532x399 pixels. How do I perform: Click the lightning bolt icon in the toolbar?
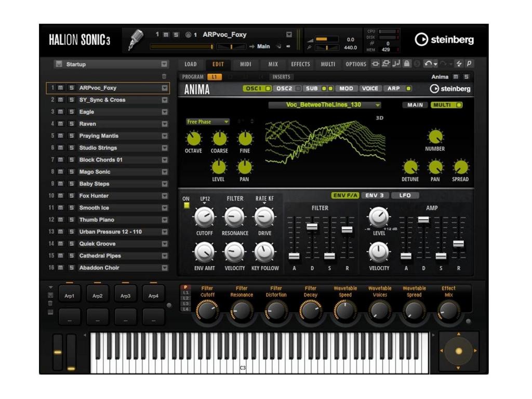point(459,63)
